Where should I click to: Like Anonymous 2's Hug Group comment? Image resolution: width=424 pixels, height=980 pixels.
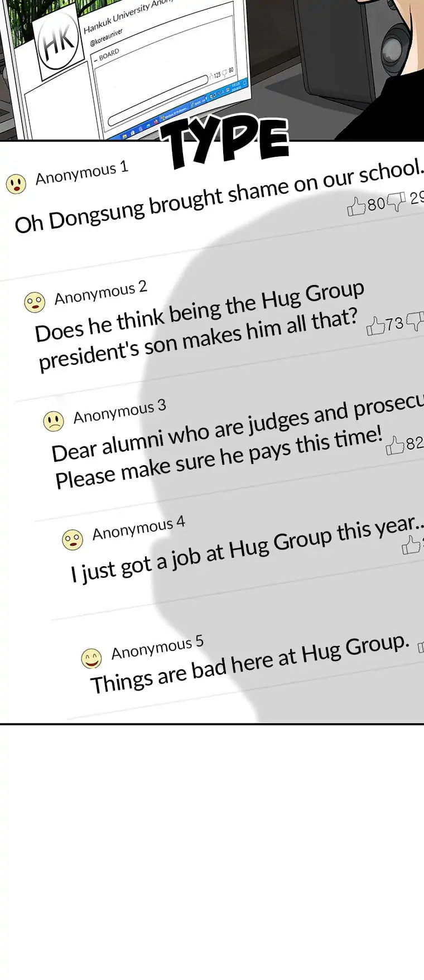click(x=375, y=326)
